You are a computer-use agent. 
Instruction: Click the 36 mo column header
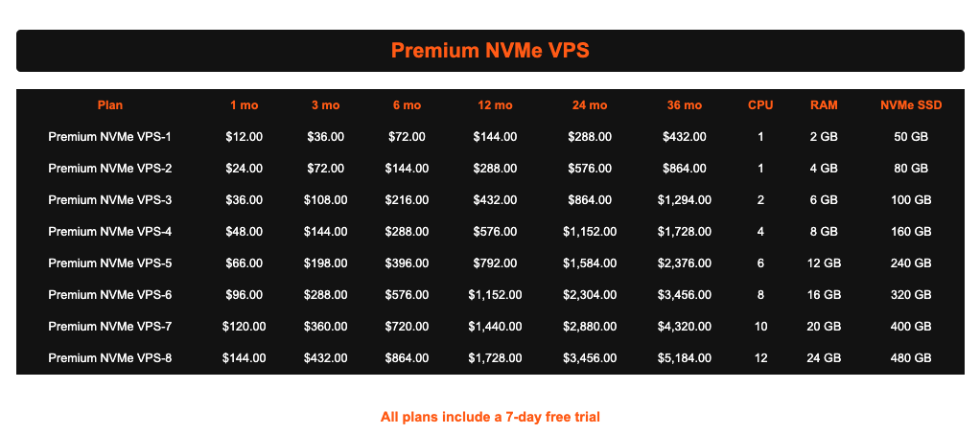[685, 105]
